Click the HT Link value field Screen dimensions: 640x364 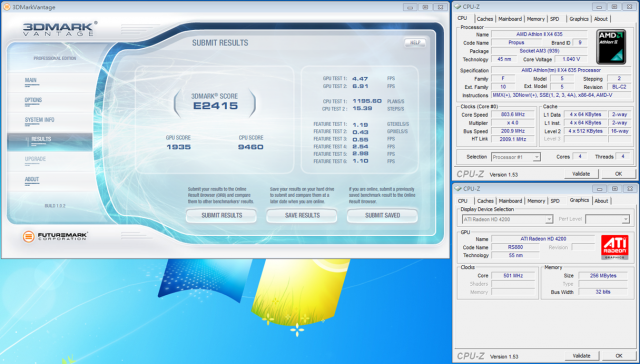click(513, 139)
